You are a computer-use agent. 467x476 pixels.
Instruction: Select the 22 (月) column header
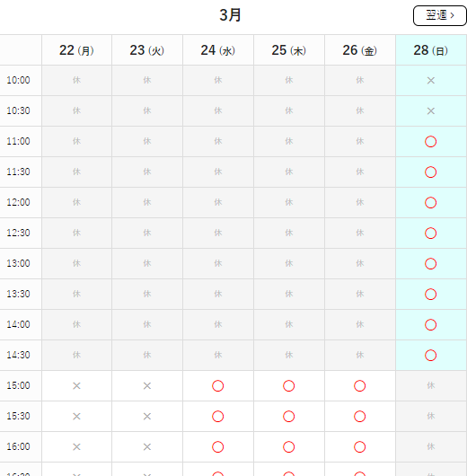pyautogui.click(x=76, y=50)
